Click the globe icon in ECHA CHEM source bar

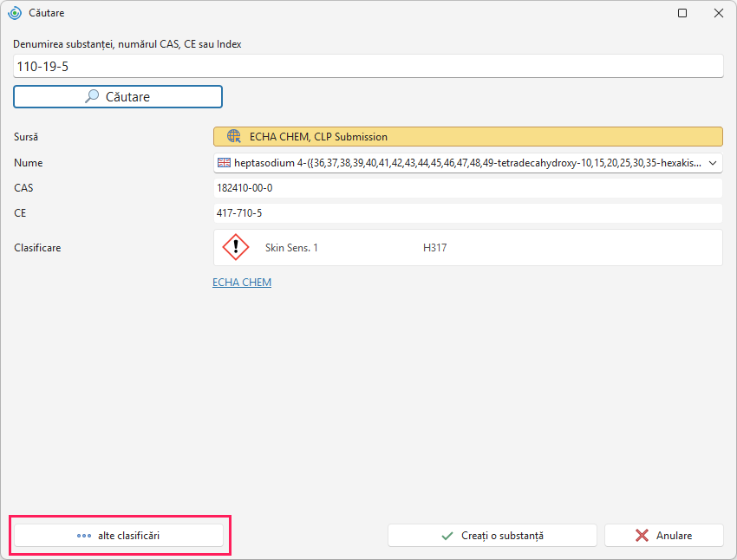(x=233, y=136)
